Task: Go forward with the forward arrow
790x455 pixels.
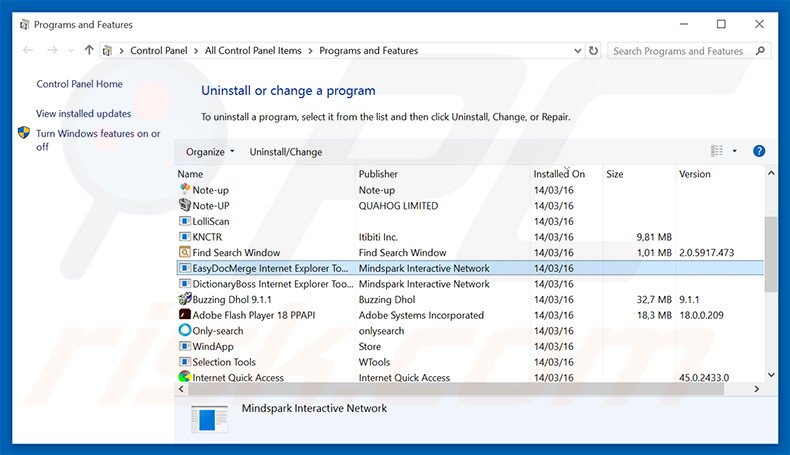Action: [52, 50]
